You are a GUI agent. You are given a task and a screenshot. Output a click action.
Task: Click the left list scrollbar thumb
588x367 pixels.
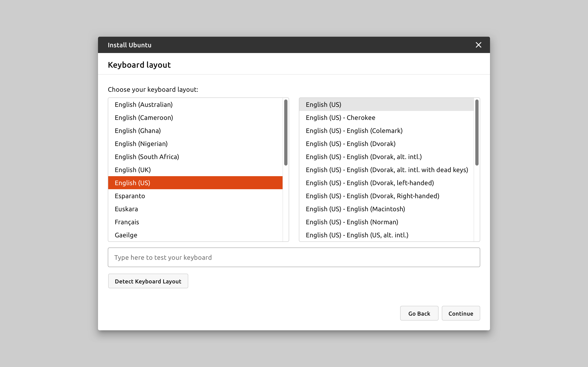coord(286,133)
